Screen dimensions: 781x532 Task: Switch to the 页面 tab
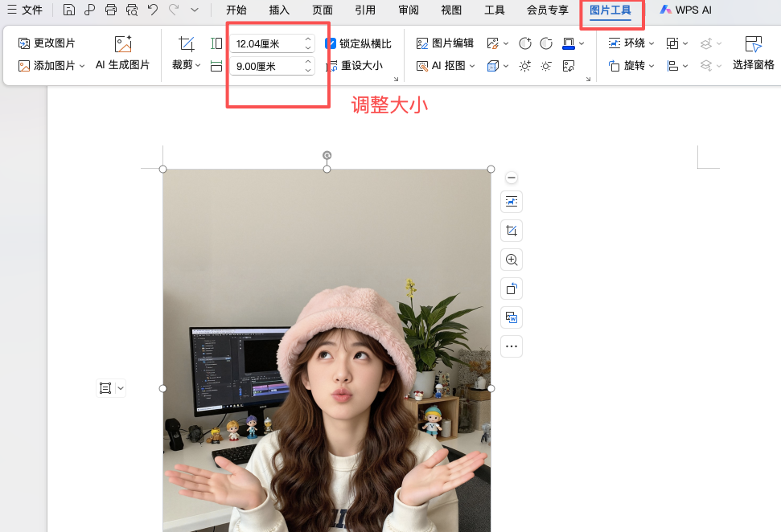(x=323, y=10)
